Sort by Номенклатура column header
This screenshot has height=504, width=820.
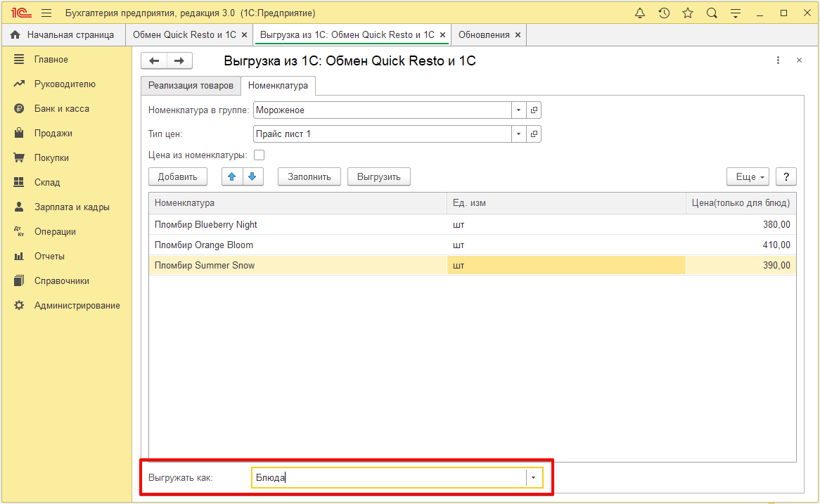click(297, 203)
